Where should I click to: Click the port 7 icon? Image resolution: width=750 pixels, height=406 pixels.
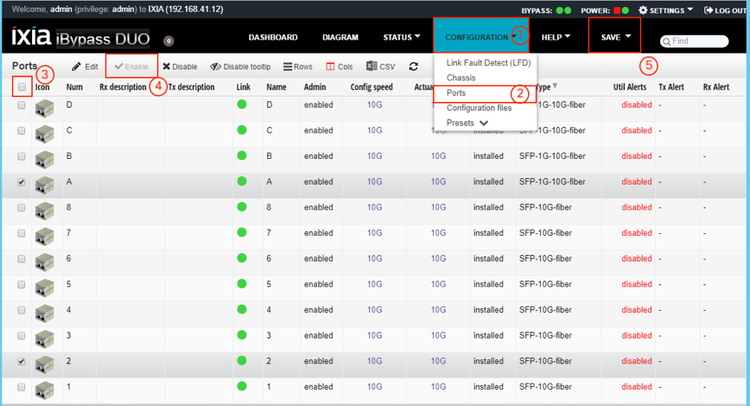(x=44, y=237)
